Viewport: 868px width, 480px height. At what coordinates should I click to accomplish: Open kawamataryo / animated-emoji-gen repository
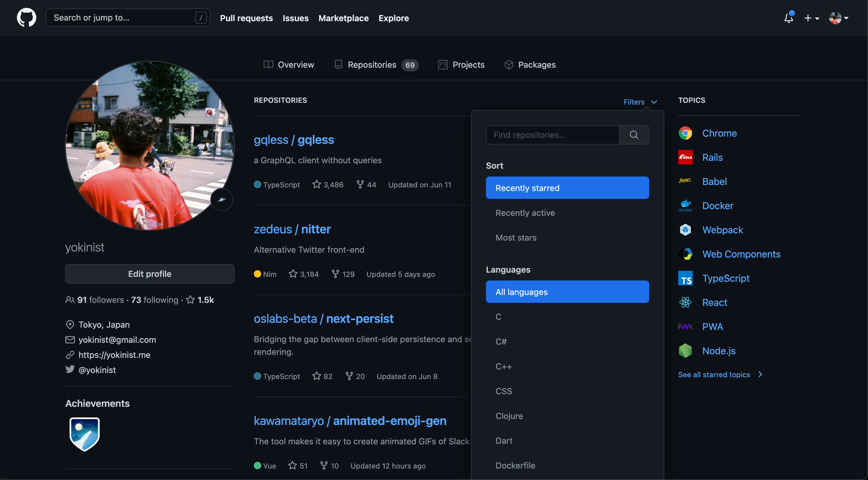pyautogui.click(x=350, y=421)
